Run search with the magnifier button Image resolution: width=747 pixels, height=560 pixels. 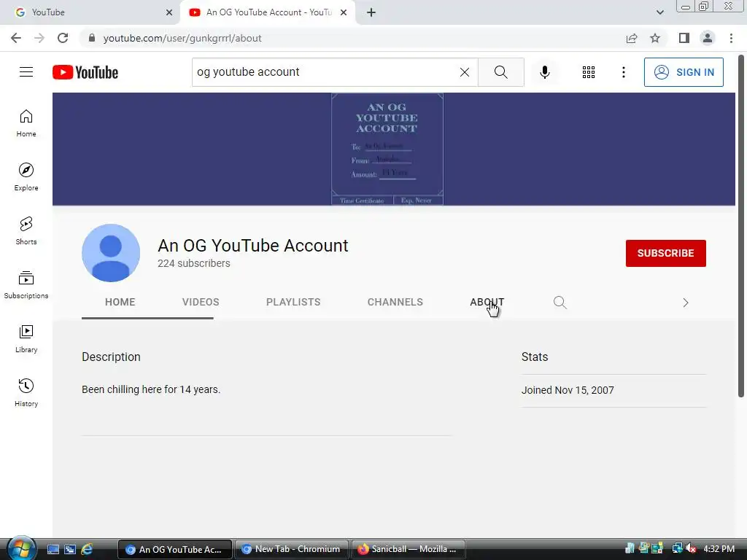click(x=500, y=72)
